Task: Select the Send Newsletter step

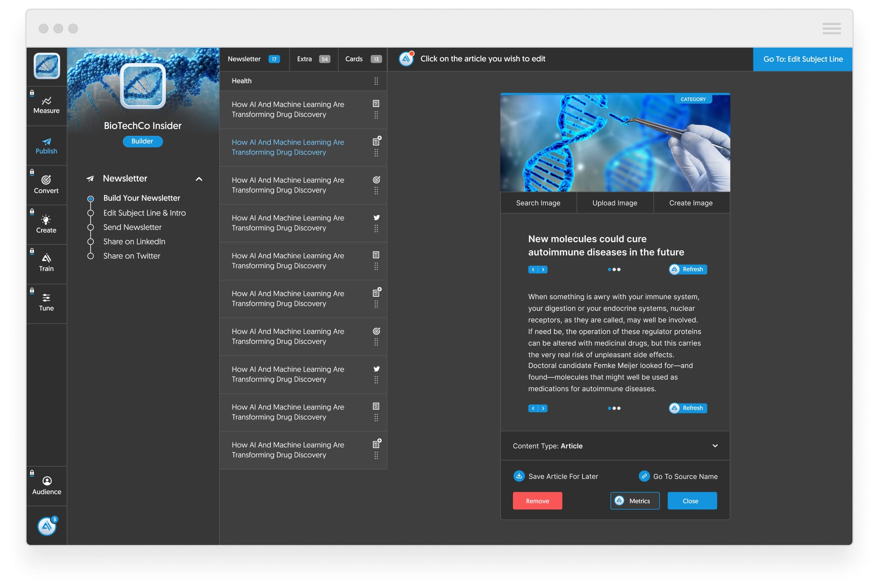Action: (132, 227)
